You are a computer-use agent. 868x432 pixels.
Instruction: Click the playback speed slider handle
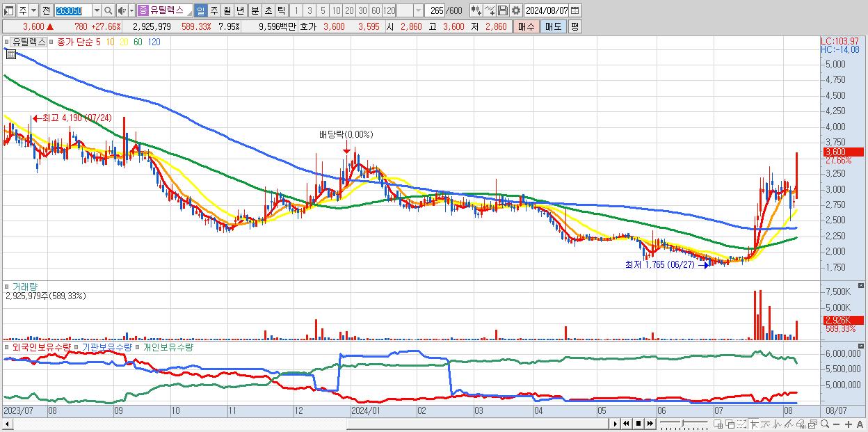pyautogui.click(x=682, y=424)
